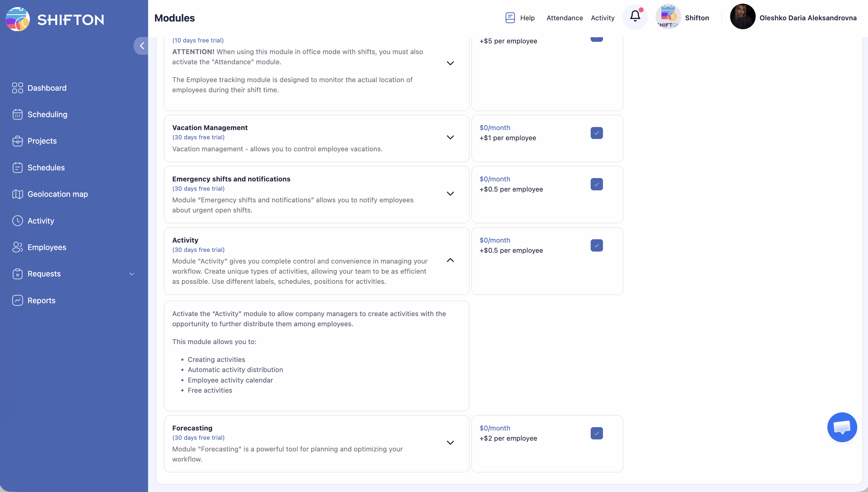Click the Dashboard grid icon
Screen dimensions: 868x492
pos(18,88)
